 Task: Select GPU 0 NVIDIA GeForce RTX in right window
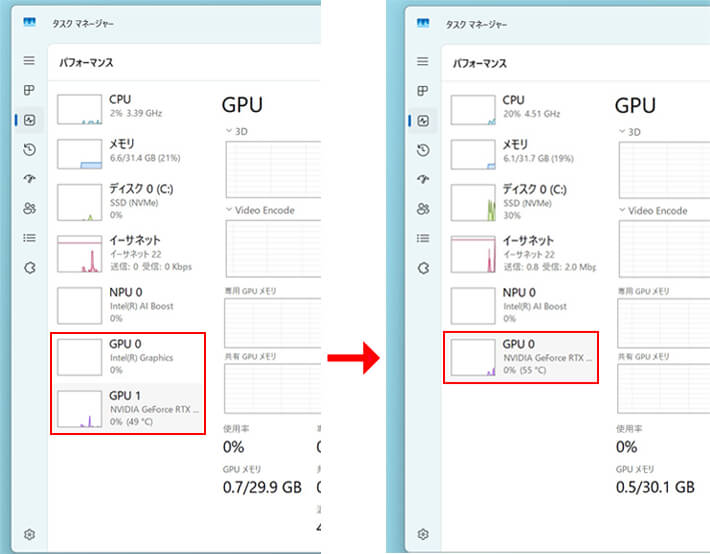[x=522, y=357]
